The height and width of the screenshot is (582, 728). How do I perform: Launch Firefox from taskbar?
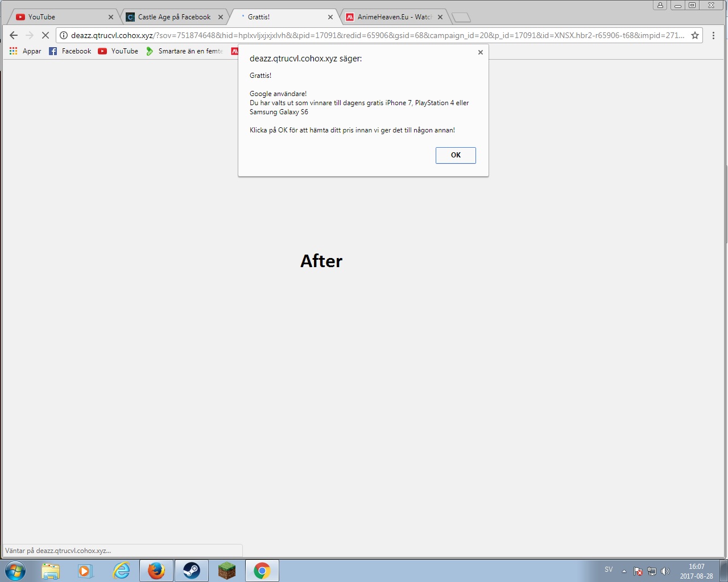tap(156, 571)
